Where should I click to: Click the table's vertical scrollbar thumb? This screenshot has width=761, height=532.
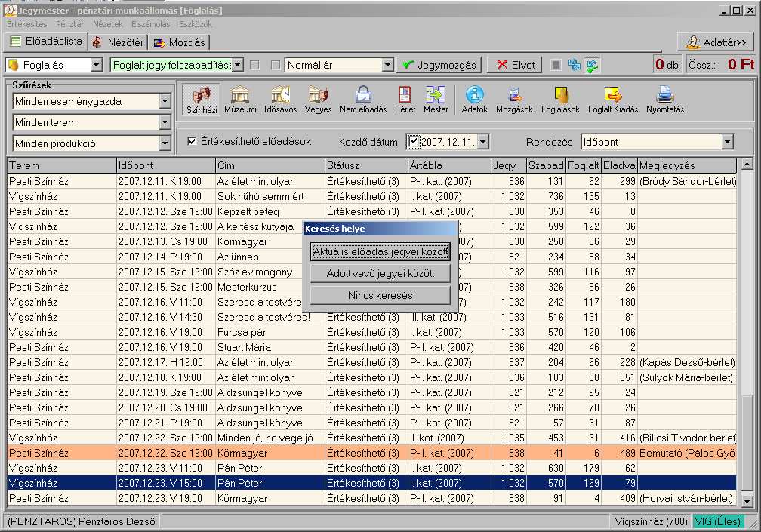coord(747,444)
